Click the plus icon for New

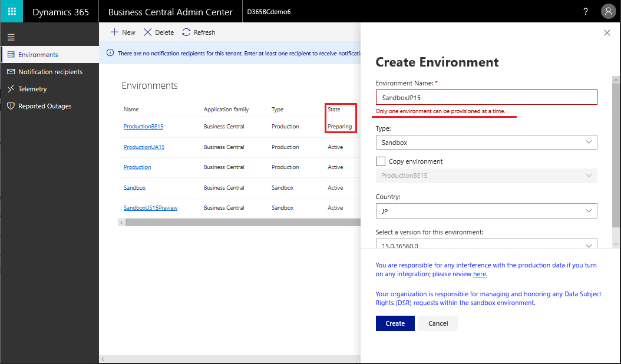[x=114, y=32]
